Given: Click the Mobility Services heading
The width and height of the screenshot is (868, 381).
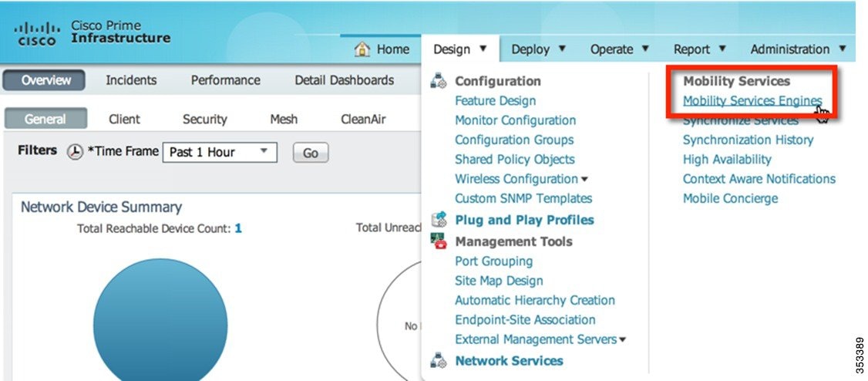Looking at the screenshot, I should coord(736,81).
